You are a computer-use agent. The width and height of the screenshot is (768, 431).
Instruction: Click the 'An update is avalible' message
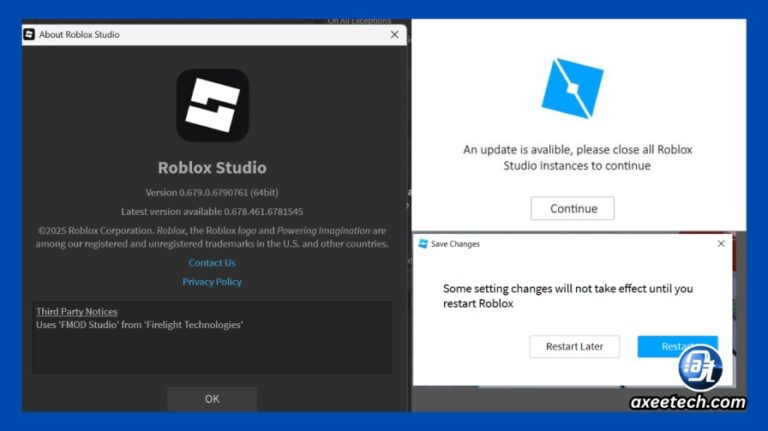click(577, 158)
